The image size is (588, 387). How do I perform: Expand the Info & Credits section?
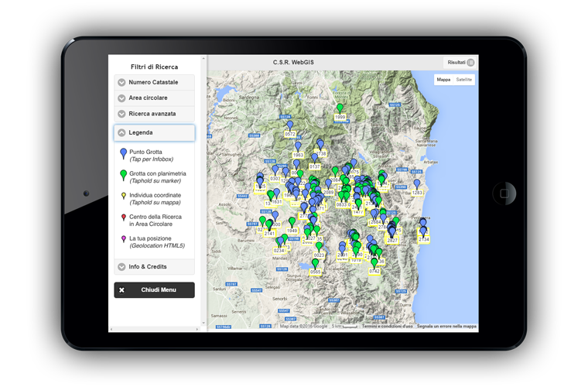pyautogui.click(x=154, y=266)
